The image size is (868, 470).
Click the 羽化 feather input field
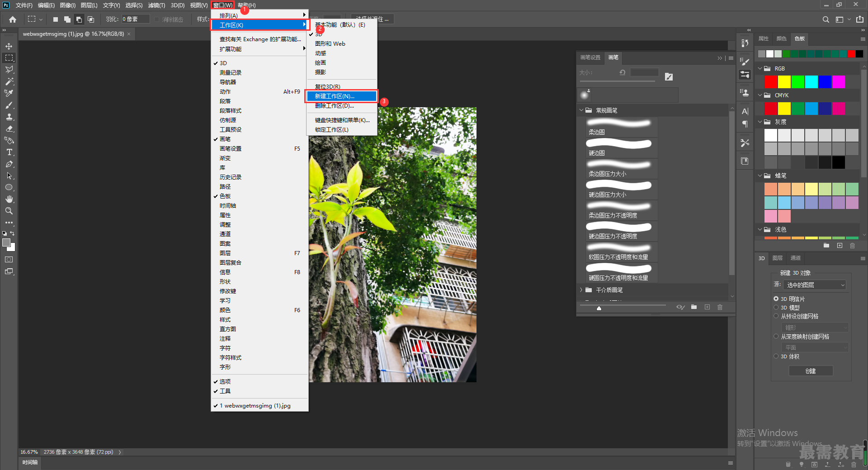coord(135,19)
